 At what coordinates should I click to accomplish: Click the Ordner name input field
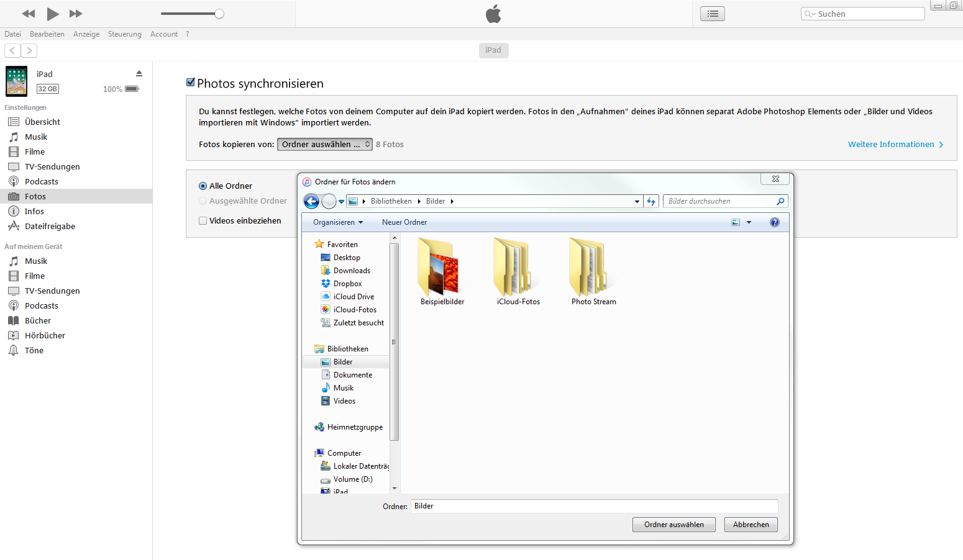click(x=594, y=506)
